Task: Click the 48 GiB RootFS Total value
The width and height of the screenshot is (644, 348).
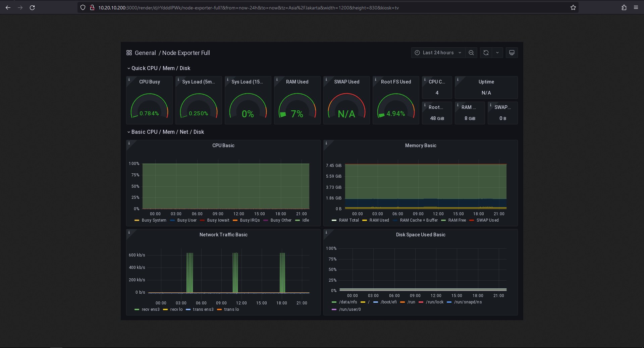Action: pos(437,118)
